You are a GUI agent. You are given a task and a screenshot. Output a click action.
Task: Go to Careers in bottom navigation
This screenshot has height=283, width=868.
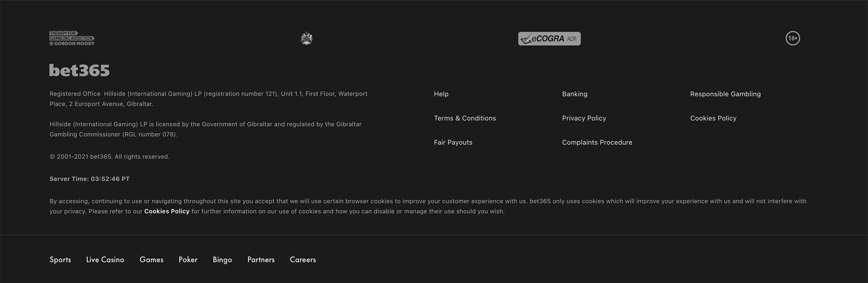point(303,260)
